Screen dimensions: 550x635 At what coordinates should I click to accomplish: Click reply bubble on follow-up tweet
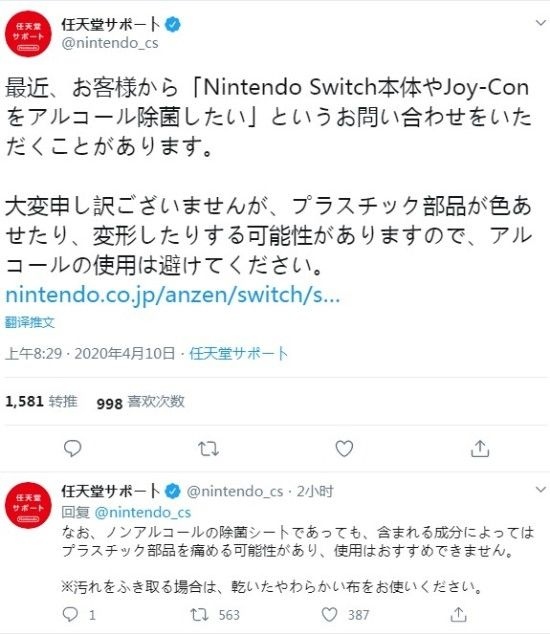click(70, 615)
